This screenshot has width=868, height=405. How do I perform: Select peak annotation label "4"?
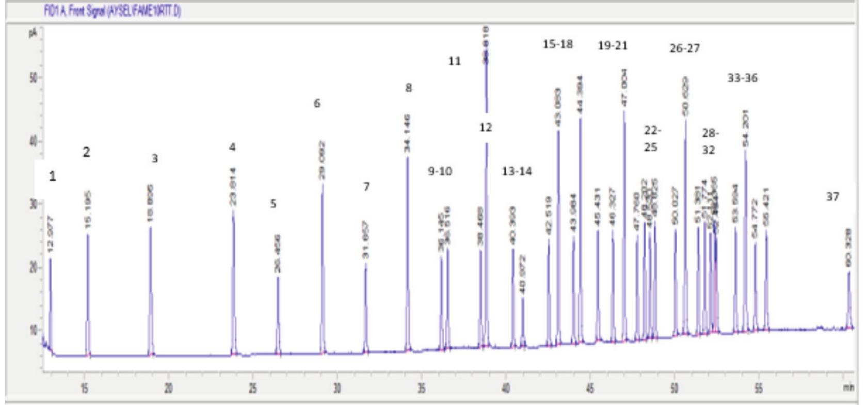click(232, 148)
